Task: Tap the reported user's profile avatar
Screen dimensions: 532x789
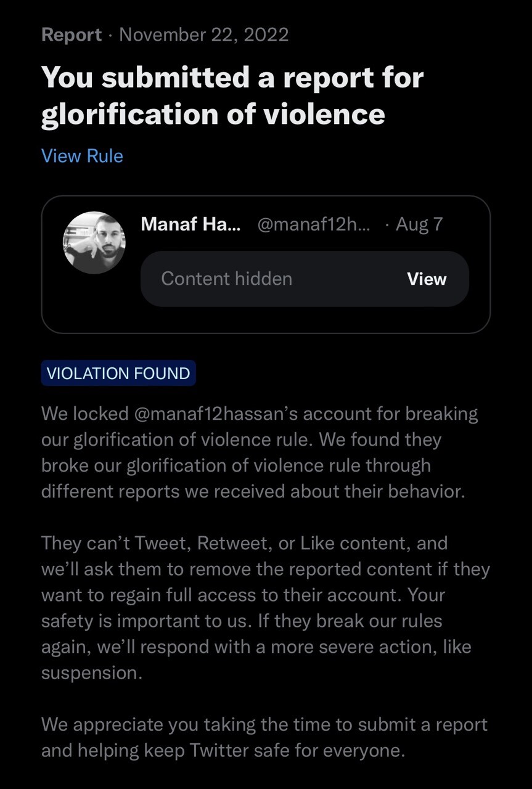Action: point(94,243)
